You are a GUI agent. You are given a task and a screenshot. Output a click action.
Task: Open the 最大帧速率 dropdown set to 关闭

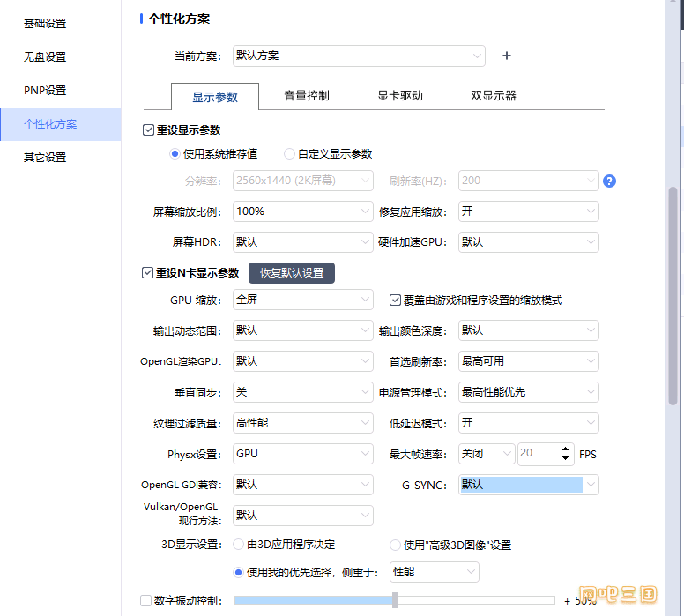click(x=487, y=454)
